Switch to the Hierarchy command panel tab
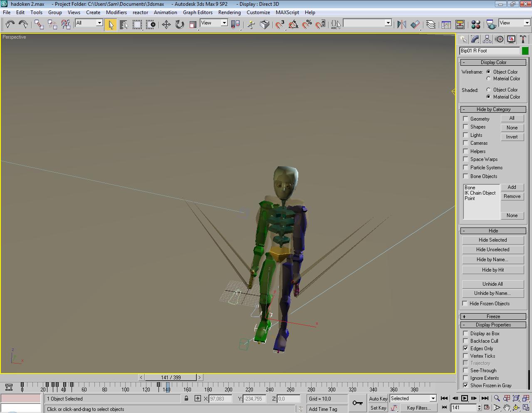This screenshot has width=532, height=413. (x=487, y=39)
